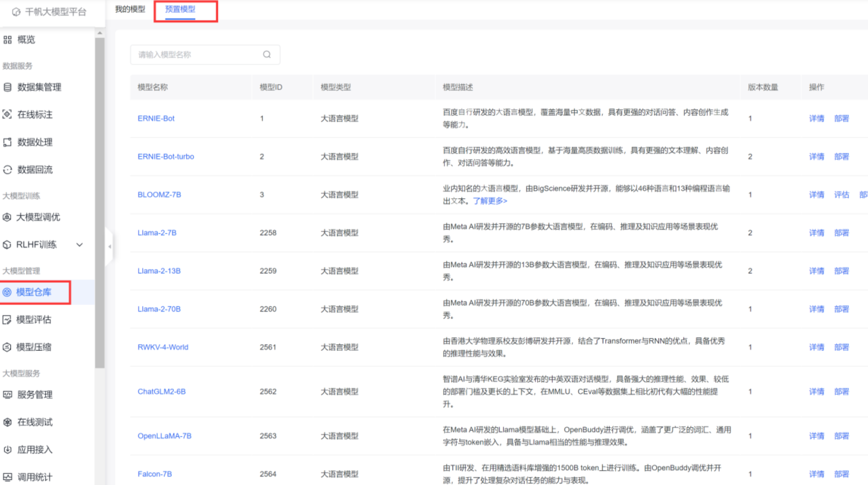Click the 模型名称 column header

(x=153, y=87)
